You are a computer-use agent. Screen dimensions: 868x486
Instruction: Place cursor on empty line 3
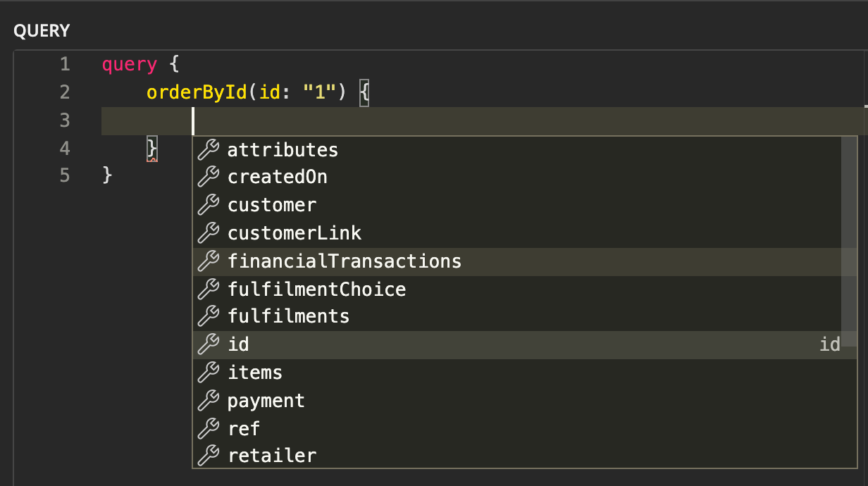(493, 121)
